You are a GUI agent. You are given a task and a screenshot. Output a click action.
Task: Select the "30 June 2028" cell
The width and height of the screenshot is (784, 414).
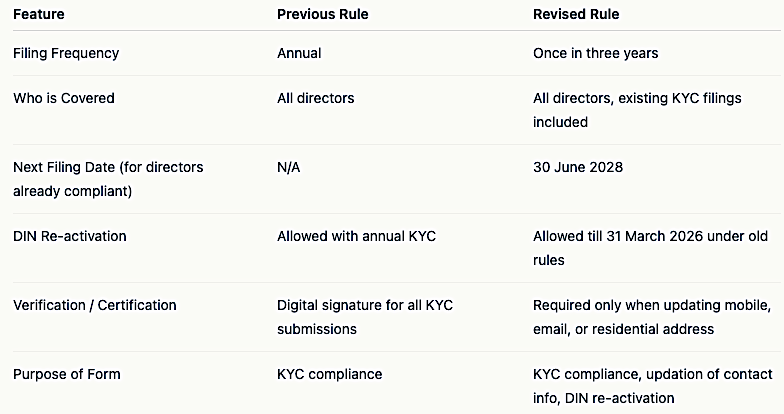[578, 167]
